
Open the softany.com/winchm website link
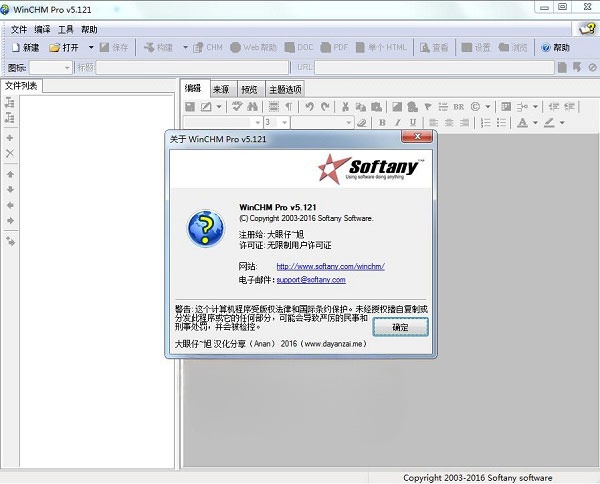coord(330,267)
